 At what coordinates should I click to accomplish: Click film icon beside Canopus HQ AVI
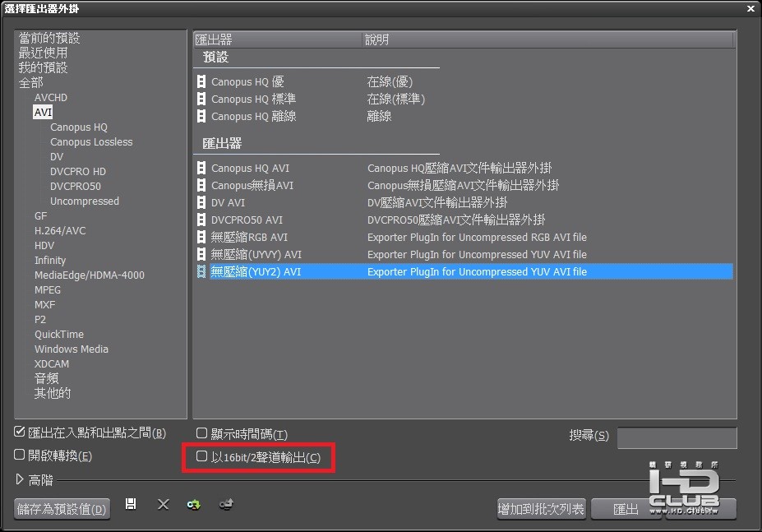point(201,169)
